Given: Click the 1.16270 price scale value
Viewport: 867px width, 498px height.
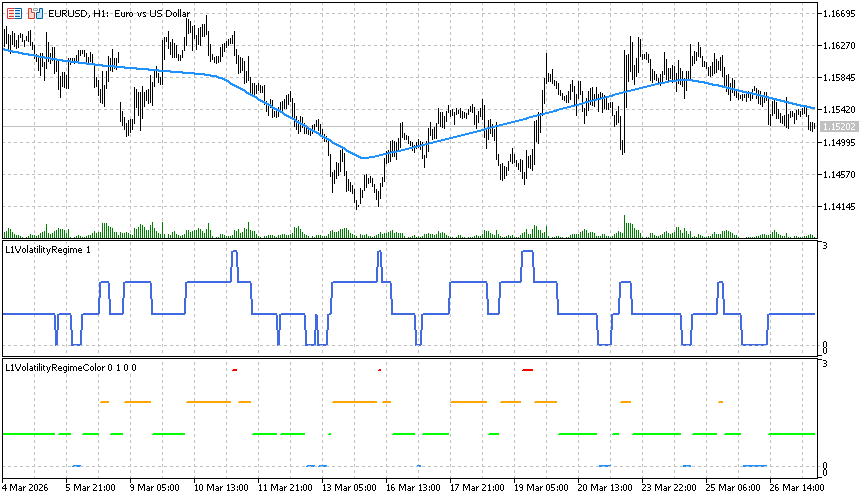Looking at the screenshot, I should click(839, 45).
